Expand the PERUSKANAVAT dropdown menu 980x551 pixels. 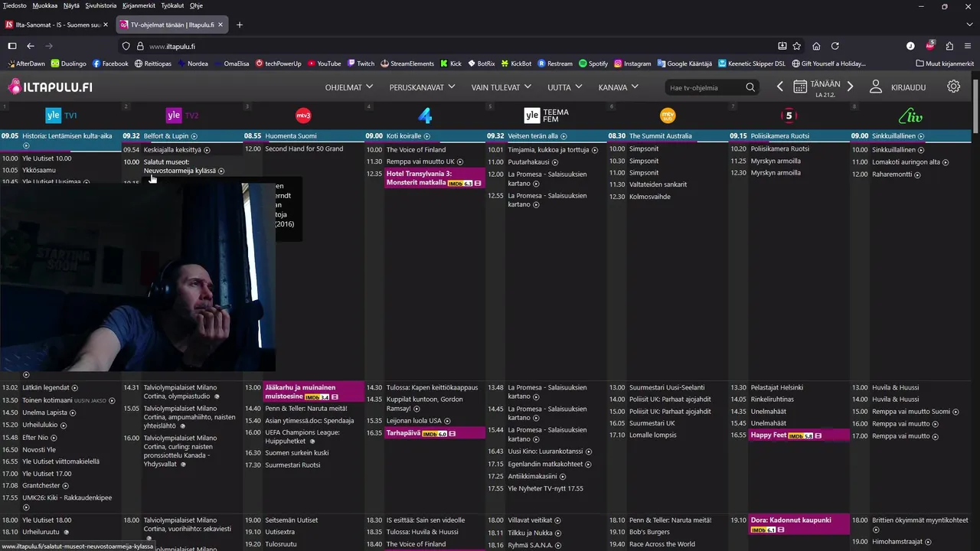point(422,87)
